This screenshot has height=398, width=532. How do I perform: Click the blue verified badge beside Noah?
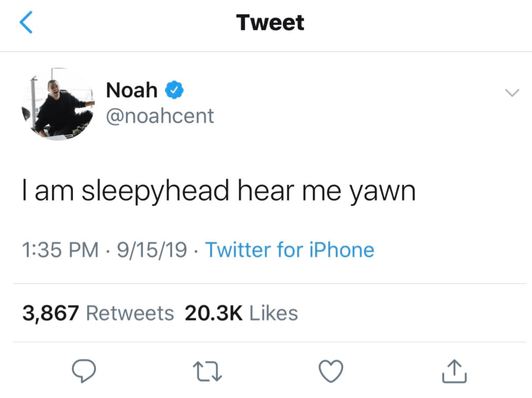174,90
